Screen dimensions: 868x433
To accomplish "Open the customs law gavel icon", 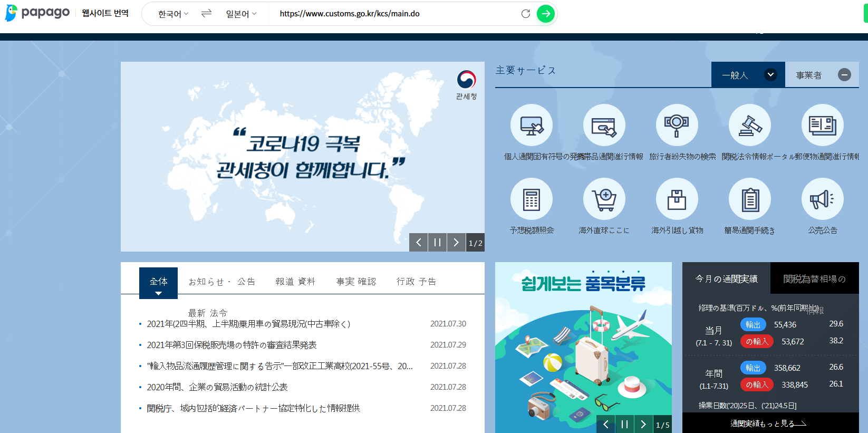I will tap(749, 126).
